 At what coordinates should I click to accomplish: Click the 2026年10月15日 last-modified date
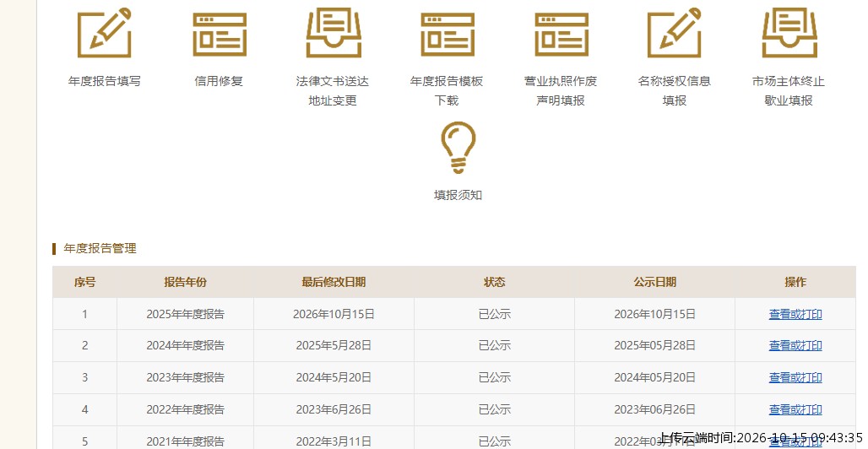tap(334, 315)
